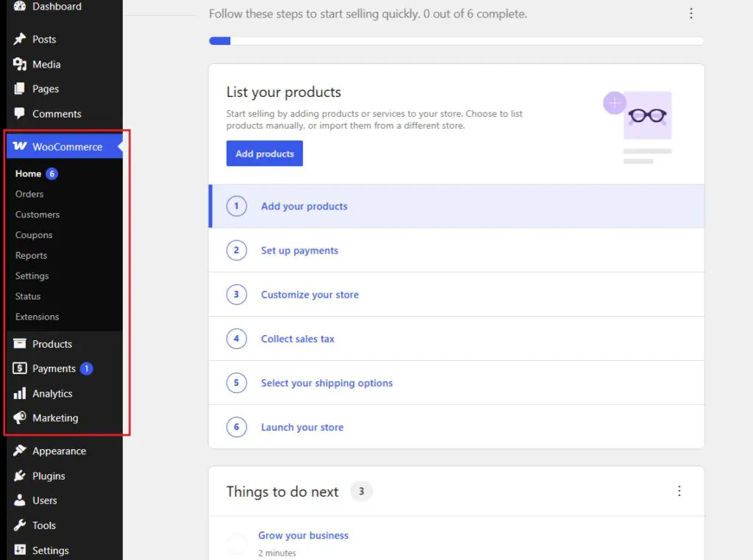Open the Orders submenu item
The height and width of the screenshot is (560, 753).
point(29,194)
